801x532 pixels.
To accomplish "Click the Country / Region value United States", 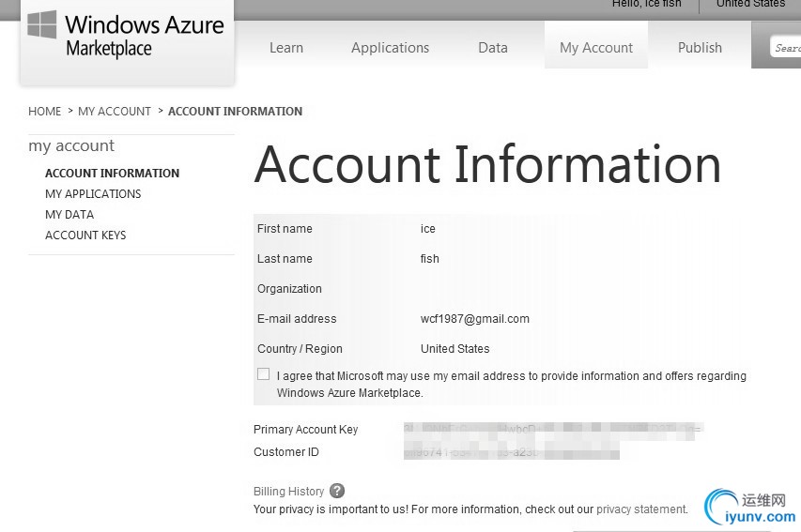I will click(454, 349).
